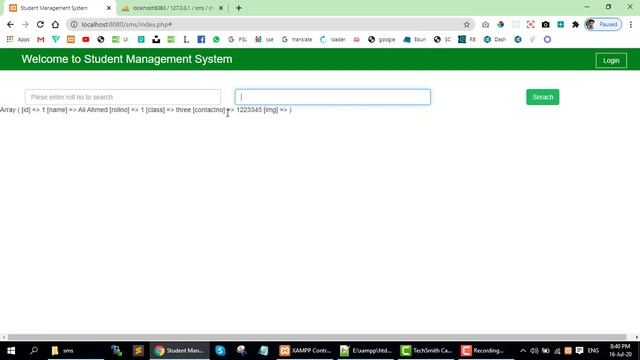Open Skype from the taskbar
Viewport: 640px width, 360px height.
click(220, 351)
